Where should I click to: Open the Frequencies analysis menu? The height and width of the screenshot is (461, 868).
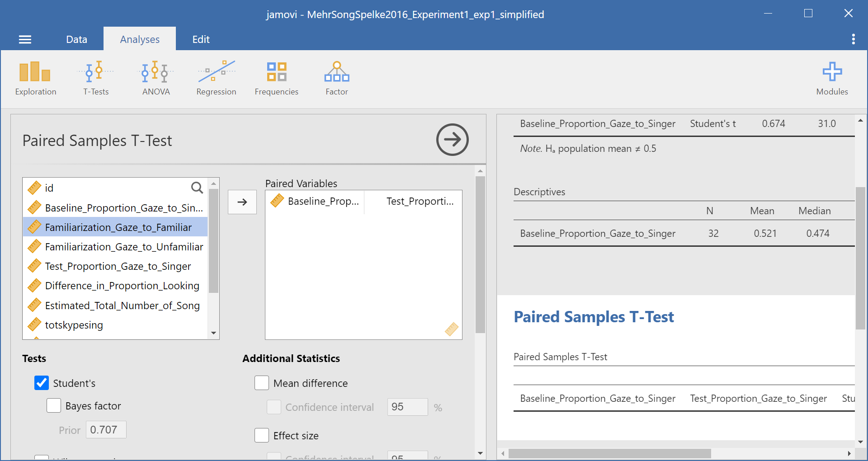(x=276, y=79)
